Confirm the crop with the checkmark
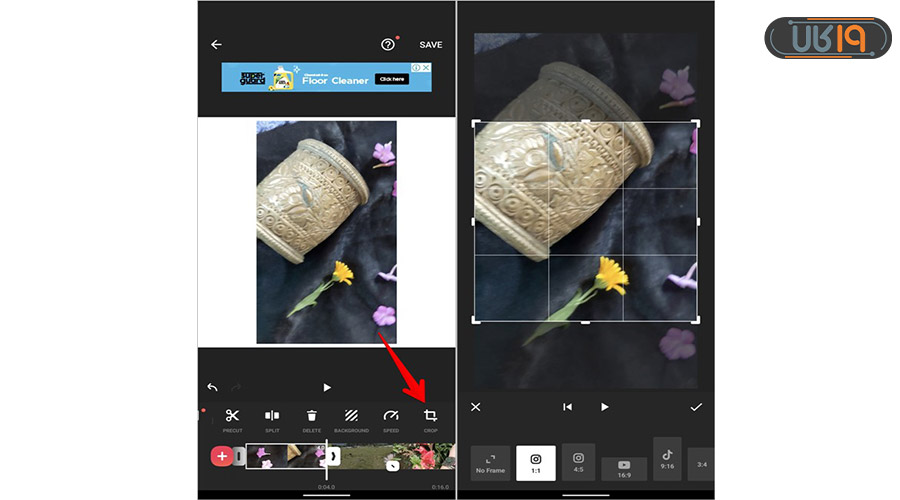Viewport: 900px width, 500px height. 696,407
